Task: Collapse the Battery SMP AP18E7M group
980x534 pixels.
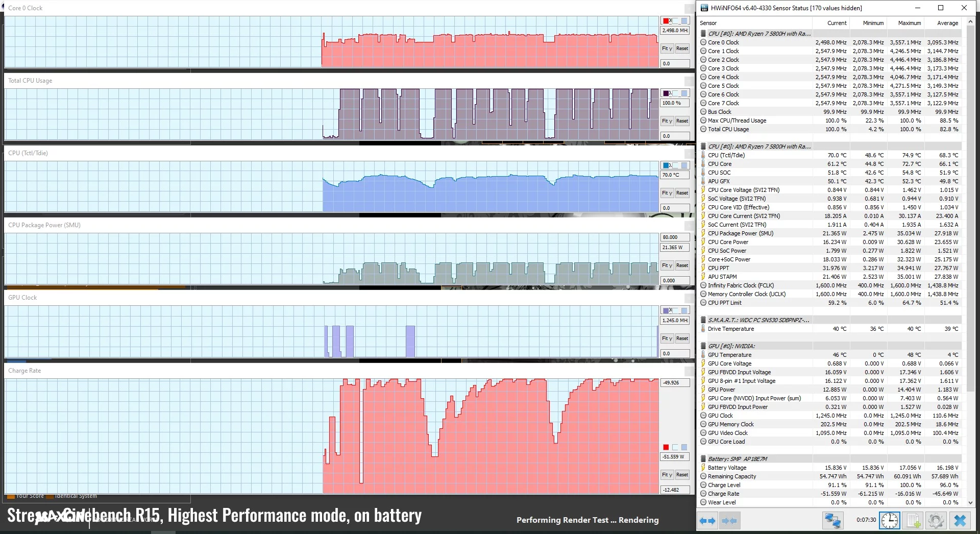Action: [x=738, y=458]
